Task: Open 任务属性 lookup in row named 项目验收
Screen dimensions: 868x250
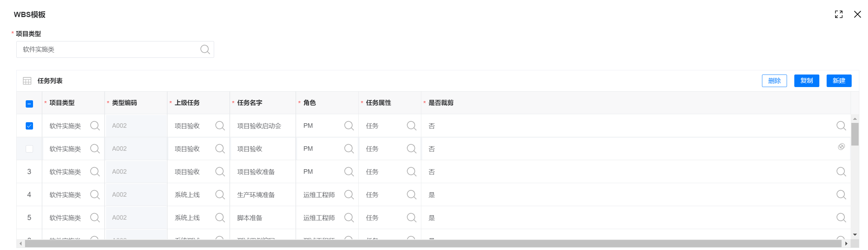Action: coord(412,149)
